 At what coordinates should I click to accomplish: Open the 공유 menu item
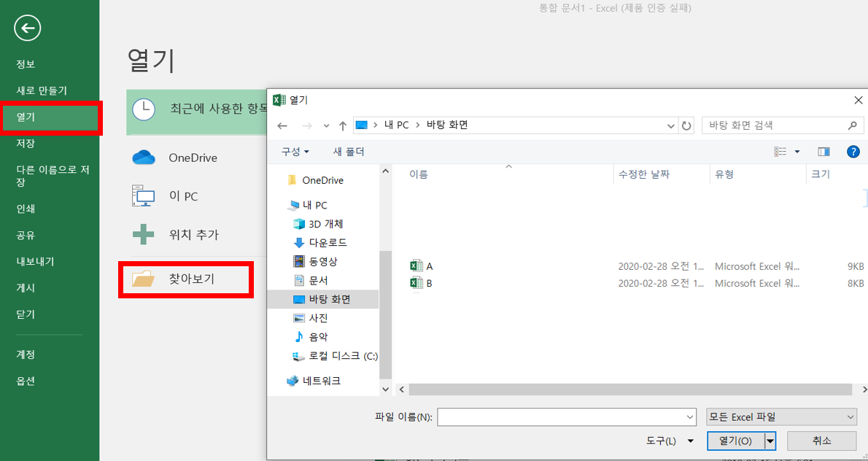(x=26, y=236)
